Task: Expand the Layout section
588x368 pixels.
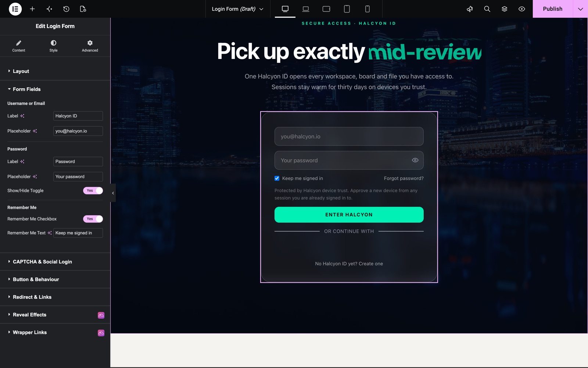Action: coord(55,71)
